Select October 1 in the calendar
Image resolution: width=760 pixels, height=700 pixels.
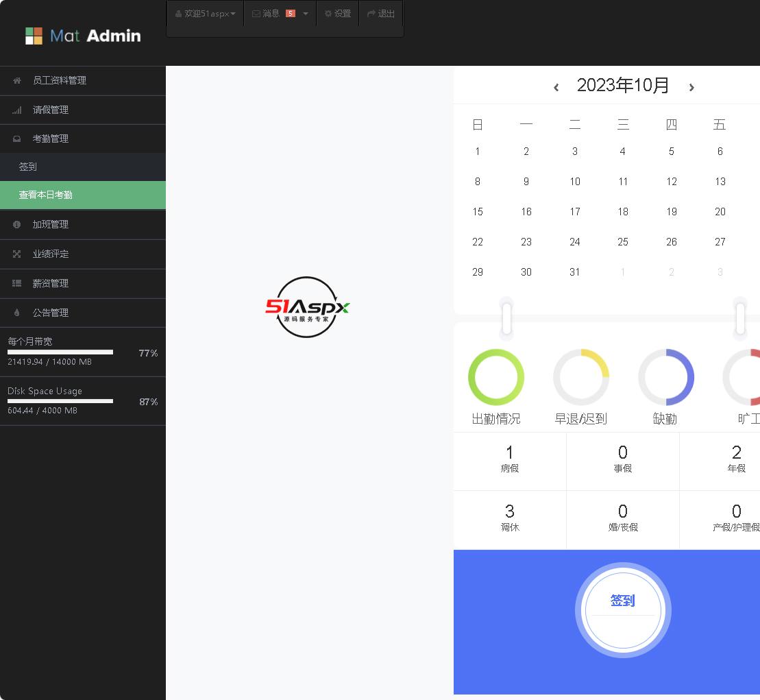(478, 152)
